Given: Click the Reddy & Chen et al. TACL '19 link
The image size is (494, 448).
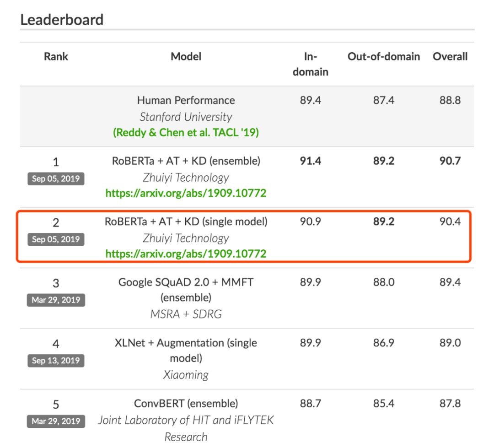Looking at the screenshot, I should point(186,133).
